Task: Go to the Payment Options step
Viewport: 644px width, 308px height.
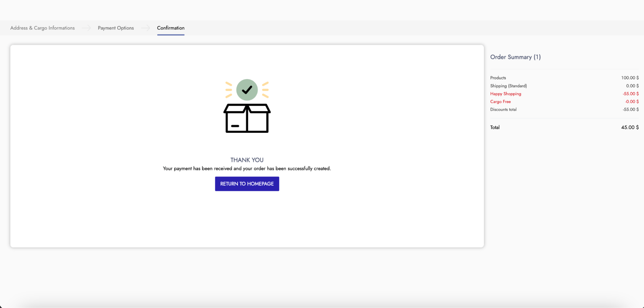Action: (x=116, y=28)
